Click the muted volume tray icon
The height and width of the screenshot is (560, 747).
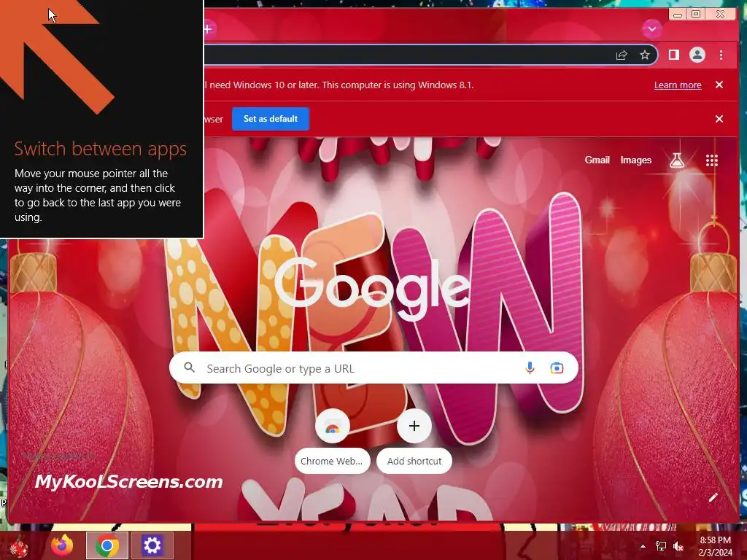[678, 546]
